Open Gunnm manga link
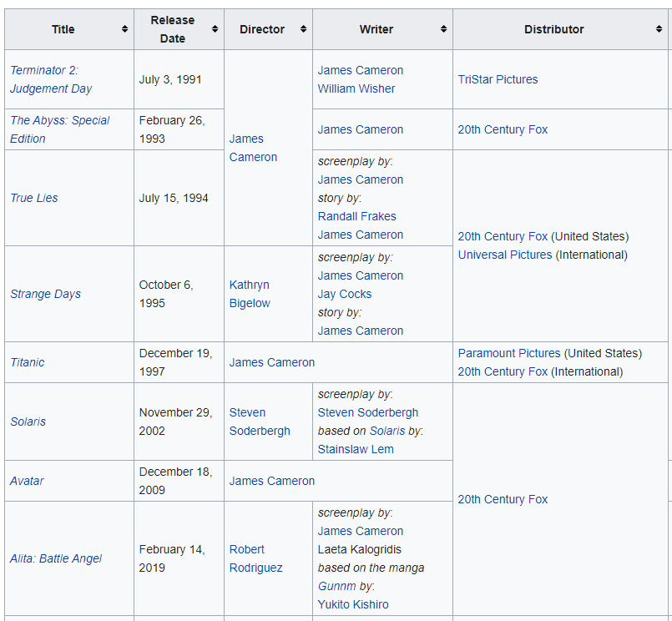 336,586
